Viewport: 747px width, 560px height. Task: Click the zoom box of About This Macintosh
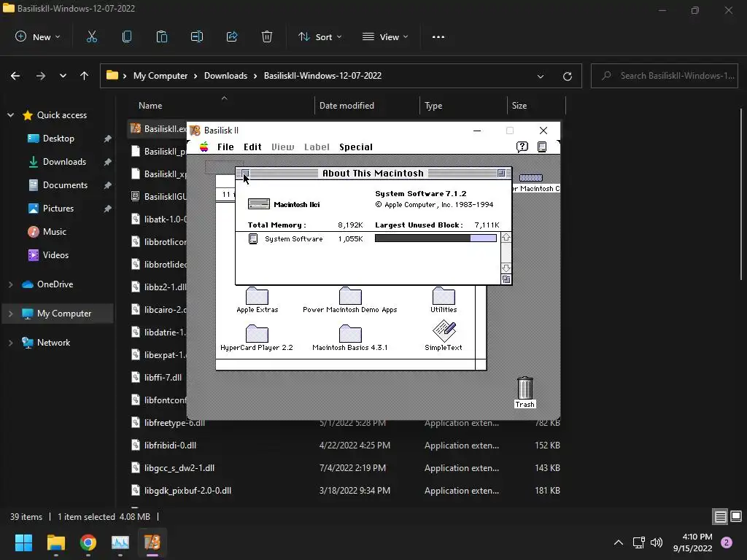[501, 174]
